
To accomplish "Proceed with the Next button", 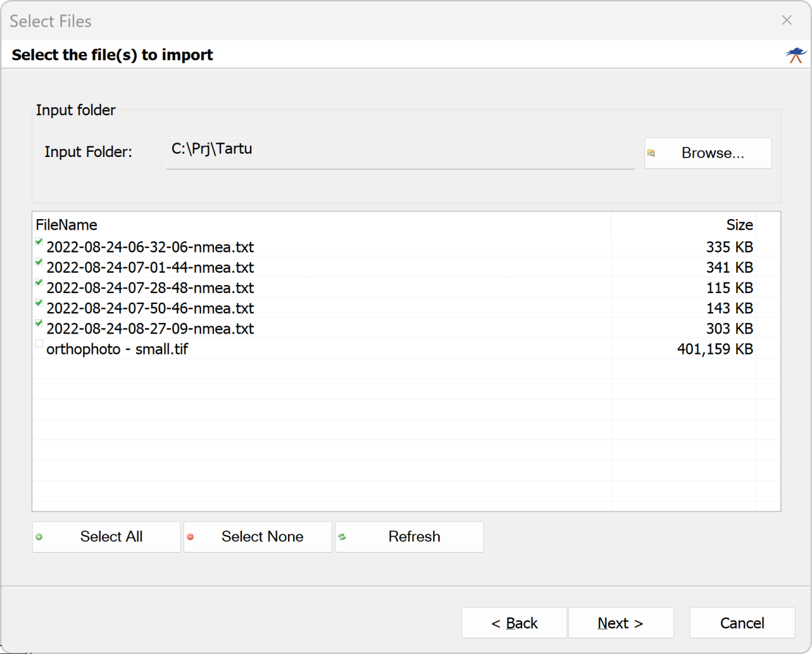I will coord(621,623).
